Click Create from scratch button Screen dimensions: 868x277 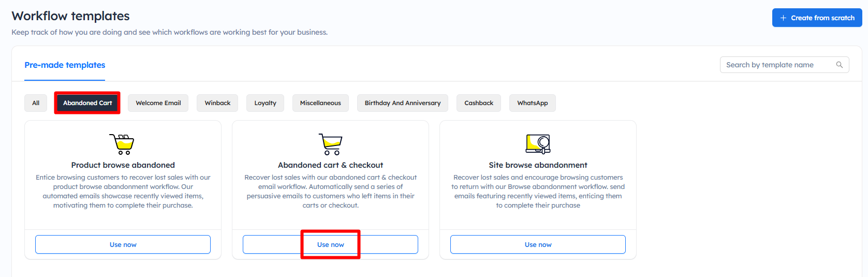tap(817, 18)
